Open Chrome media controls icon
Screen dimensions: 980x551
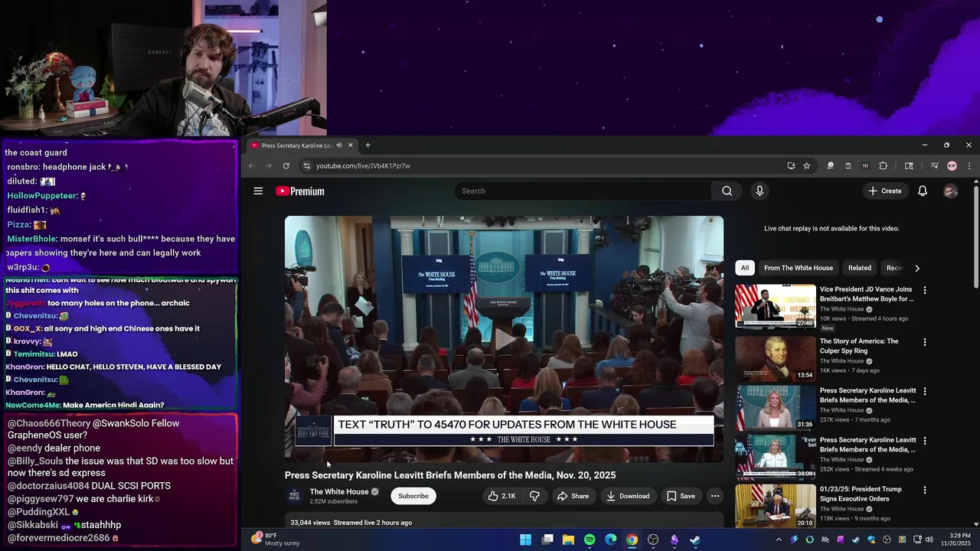935,166
